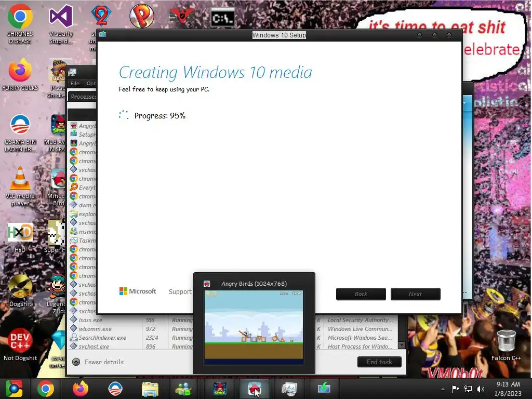Click the active Angry Birds taskbar button
532x399 pixels.
(255, 389)
